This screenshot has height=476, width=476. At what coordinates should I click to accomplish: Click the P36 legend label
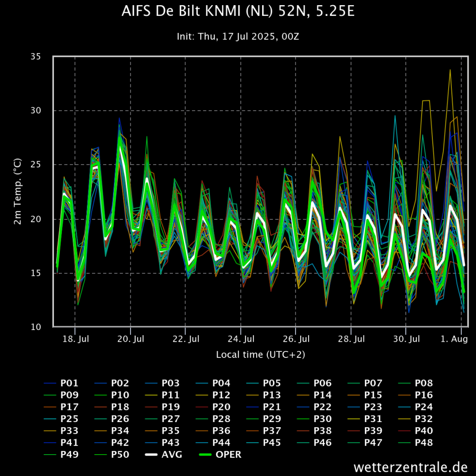tap(221, 430)
